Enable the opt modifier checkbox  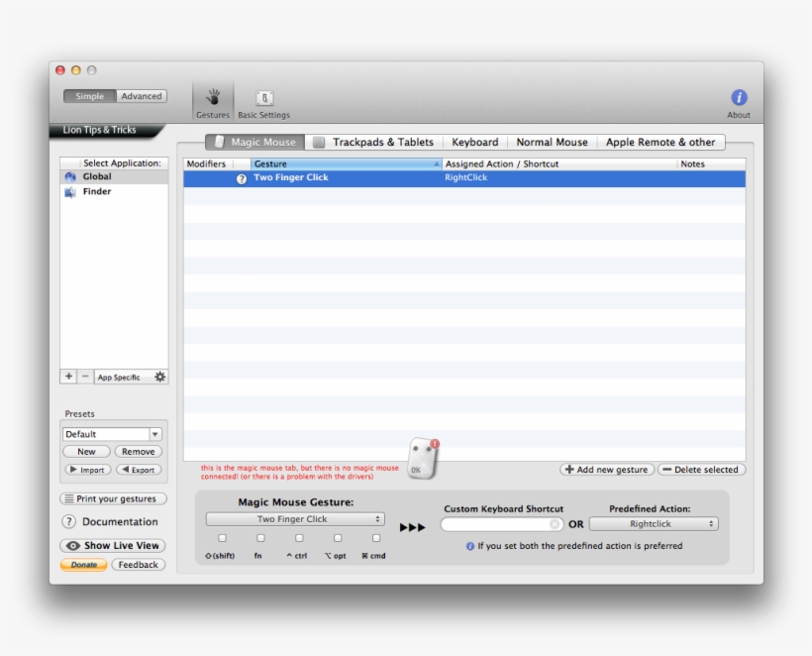click(338, 538)
